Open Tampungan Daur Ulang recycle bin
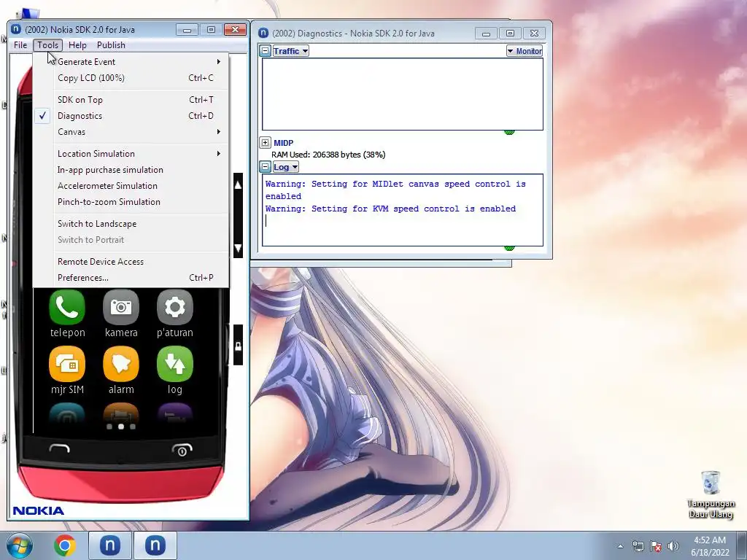 tap(711, 494)
